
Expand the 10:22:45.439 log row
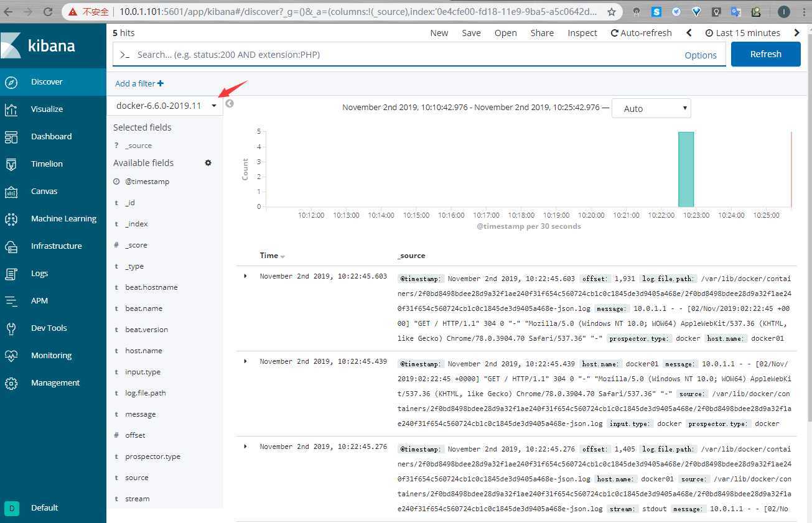pos(245,361)
